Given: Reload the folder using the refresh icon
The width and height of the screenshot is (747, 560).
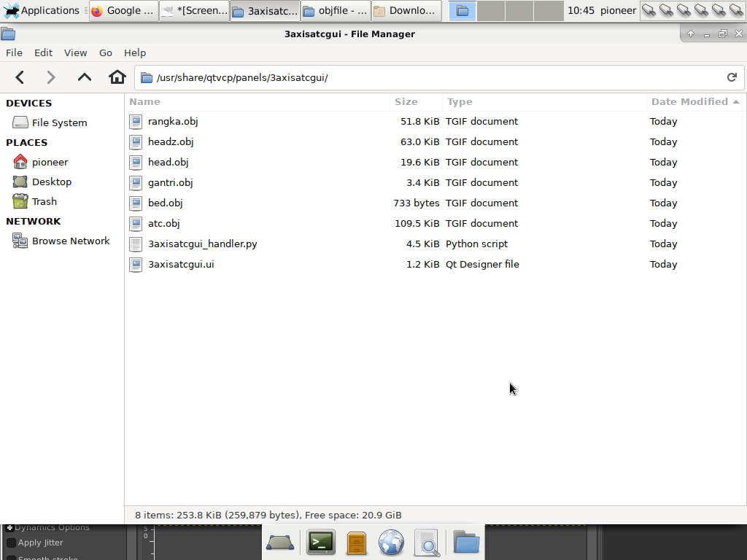Looking at the screenshot, I should [x=732, y=77].
